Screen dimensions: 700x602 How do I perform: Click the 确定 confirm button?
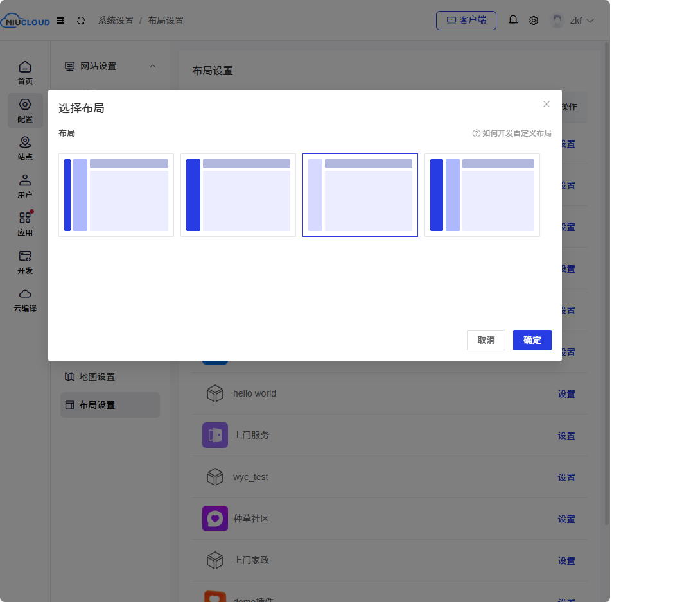coord(532,340)
